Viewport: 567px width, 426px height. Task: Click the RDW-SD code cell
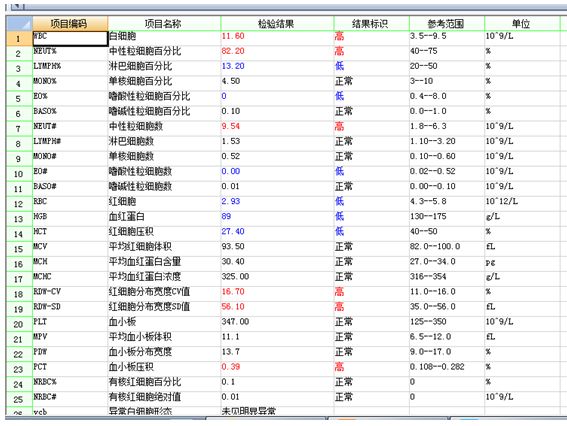pos(70,309)
